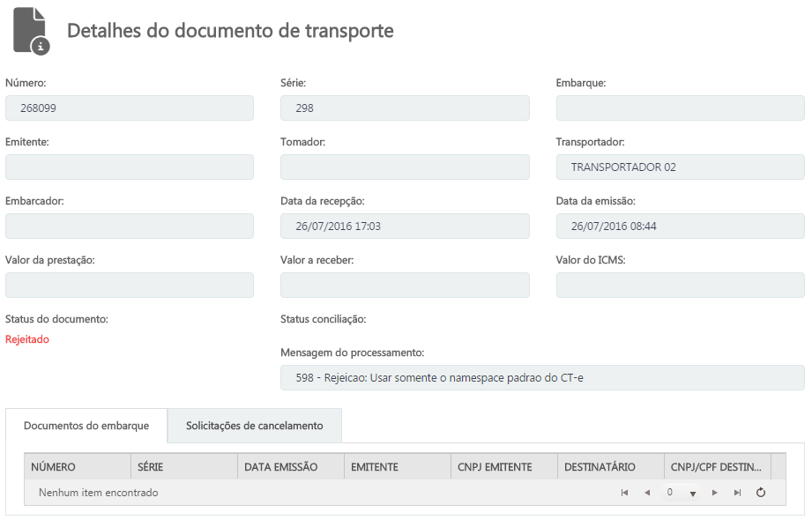Screen dimensions: 812x520
Task: Click the empty Embarque field
Action: coord(680,108)
